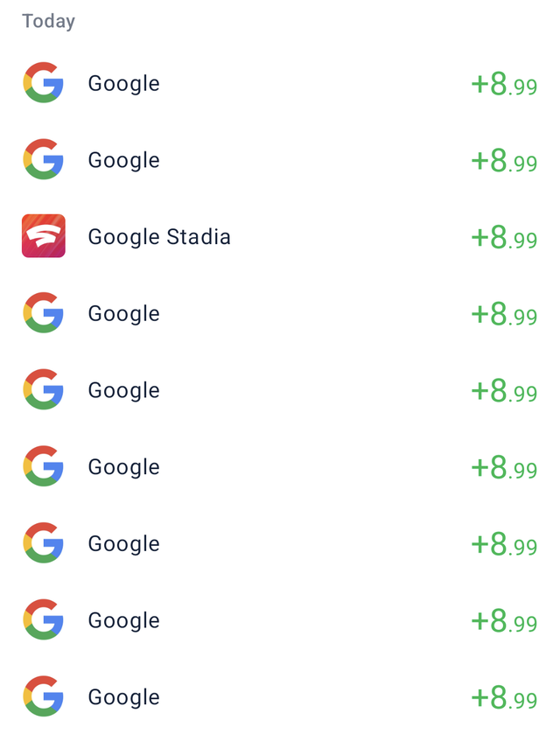Tap the Google logo in the last transaction
560x734 pixels.
(x=44, y=696)
